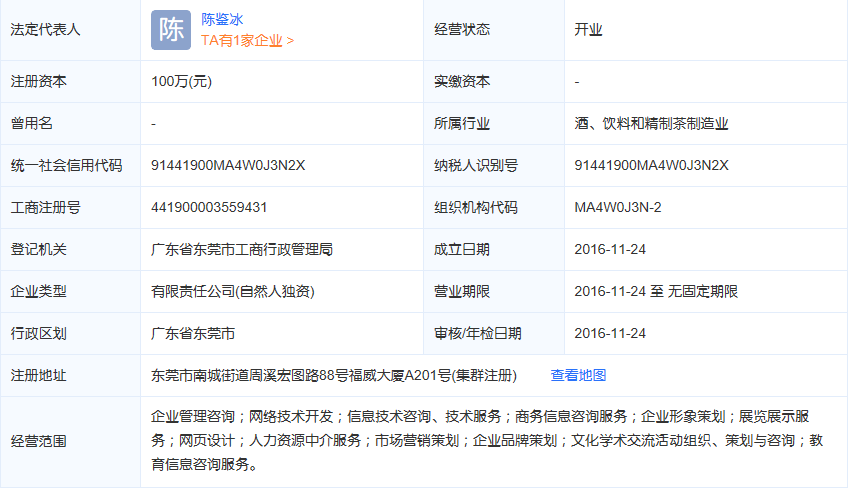Select the 成立日期 value 2016-11-24
This screenshot has width=850, height=488.
click(x=610, y=249)
